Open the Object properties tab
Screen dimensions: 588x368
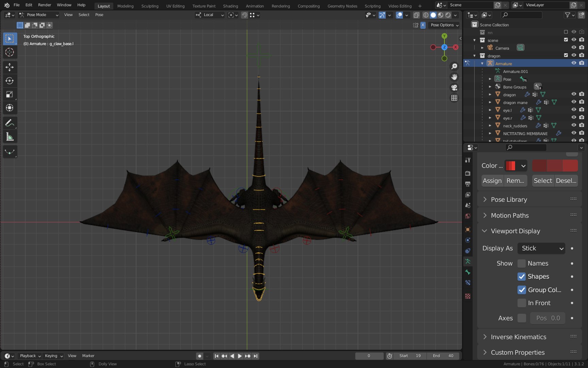click(468, 229)
